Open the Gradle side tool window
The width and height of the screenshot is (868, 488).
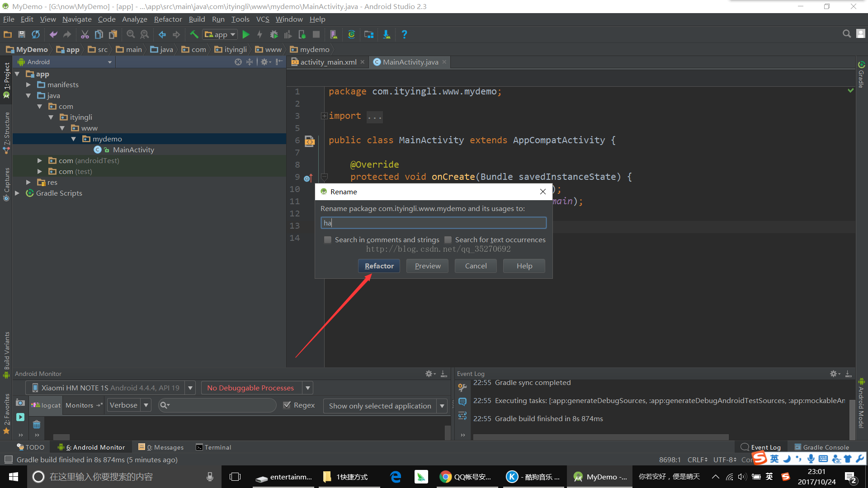(x=861, y=75)
